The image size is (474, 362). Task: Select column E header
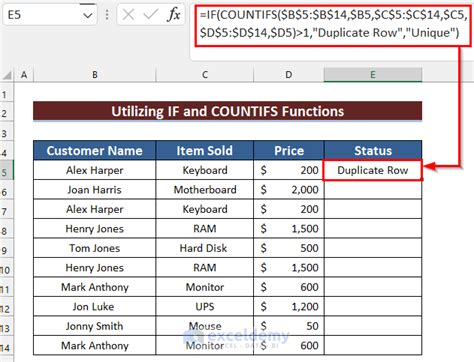click(x=373, y=75)
